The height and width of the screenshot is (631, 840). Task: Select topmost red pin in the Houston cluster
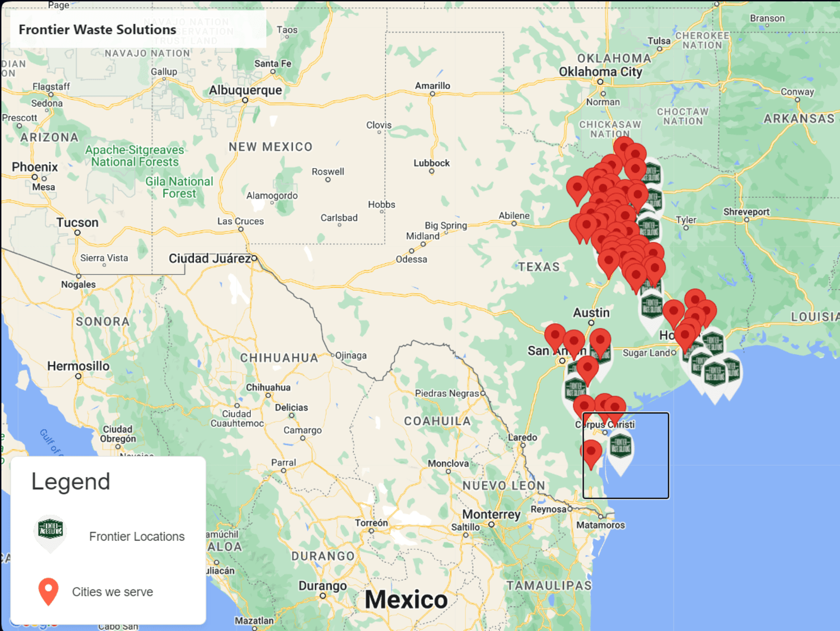click(x=695, y=300)
